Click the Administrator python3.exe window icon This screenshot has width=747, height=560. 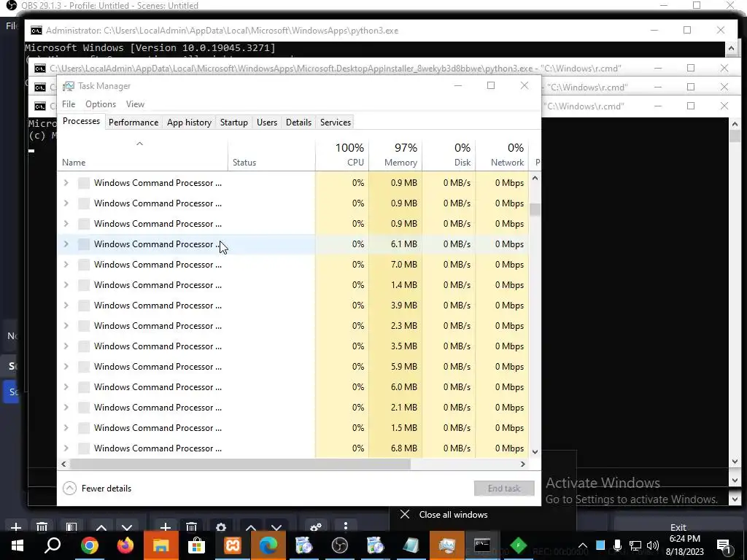[36, 31]
